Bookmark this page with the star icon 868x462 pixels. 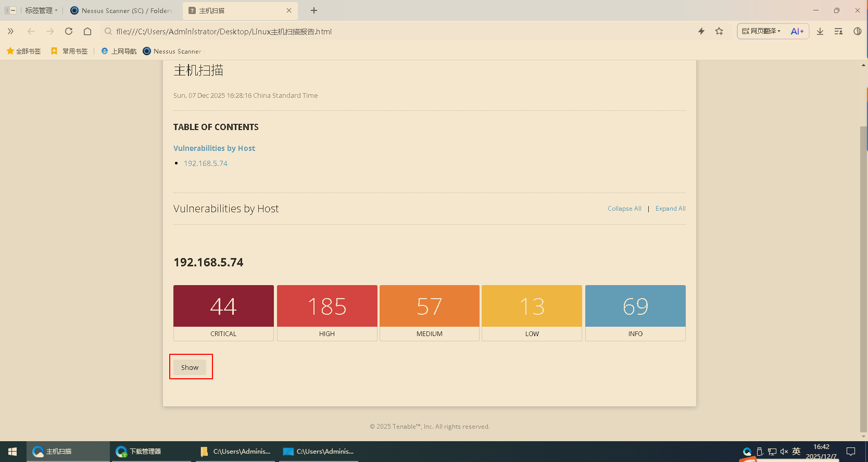point(719,31)
